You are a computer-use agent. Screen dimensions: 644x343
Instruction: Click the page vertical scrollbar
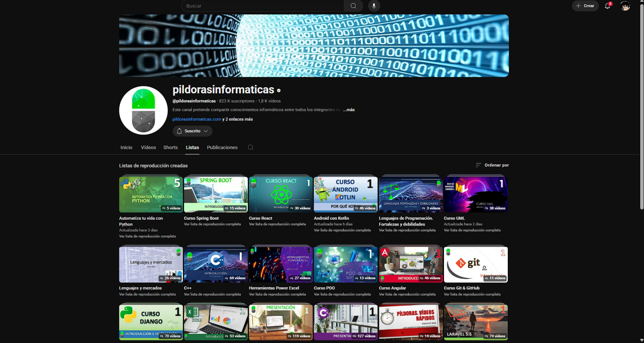pyautogui.click(x=641, y=105)
